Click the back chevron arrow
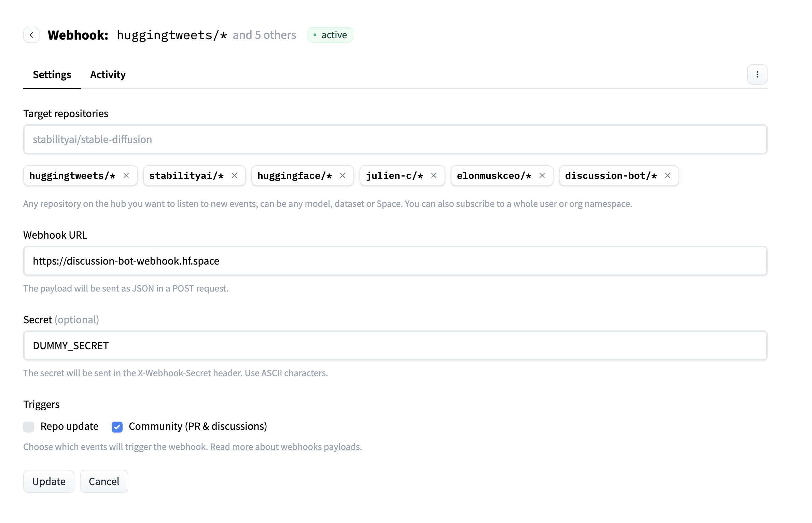The image size is (812, 523). click(31, 34)
